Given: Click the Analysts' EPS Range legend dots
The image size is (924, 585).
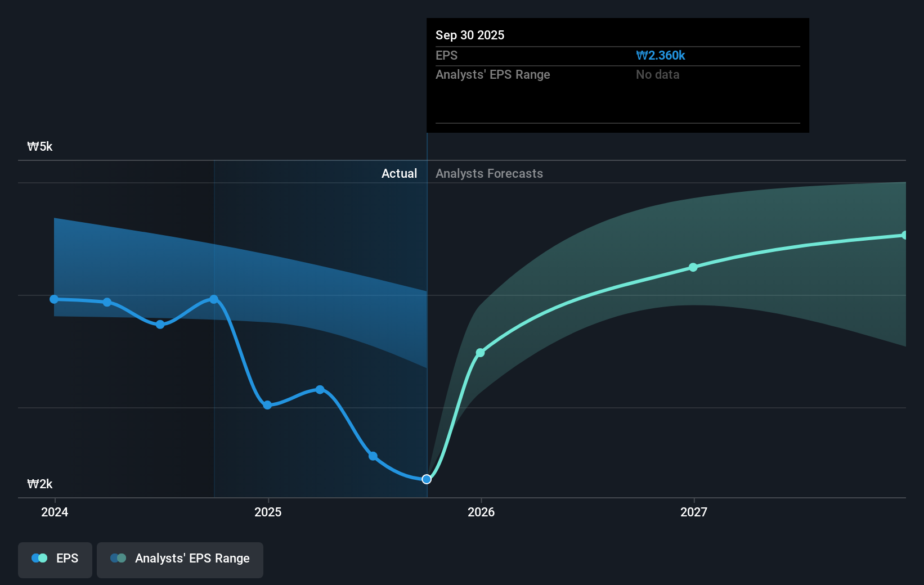Looking at the screenshot, I should click(x=118, y=557).
